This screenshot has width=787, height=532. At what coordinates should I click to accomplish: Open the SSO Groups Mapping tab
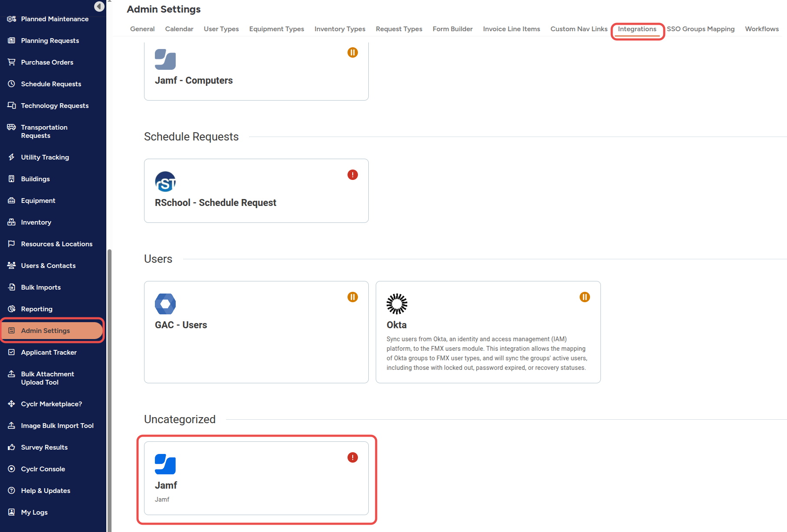tap(700, 29)
